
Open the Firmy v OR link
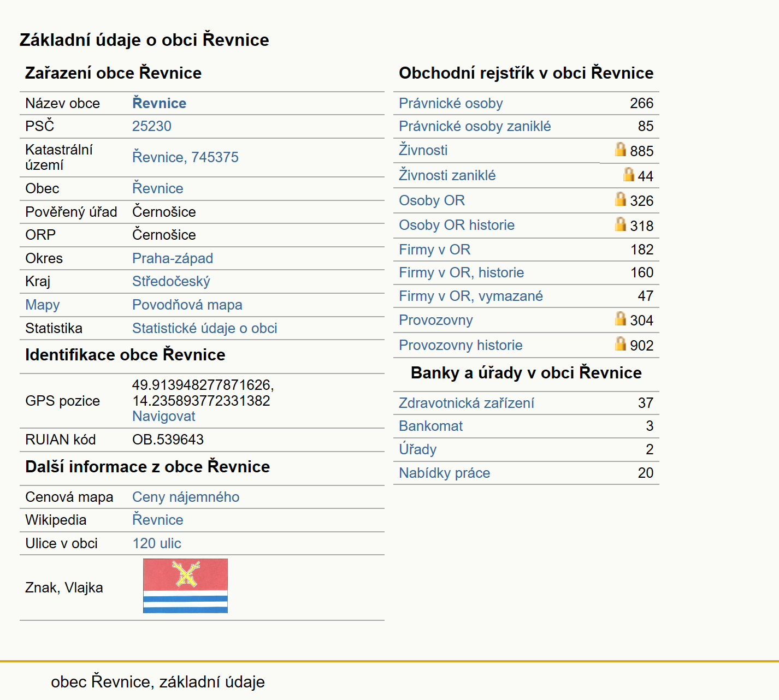434,250
